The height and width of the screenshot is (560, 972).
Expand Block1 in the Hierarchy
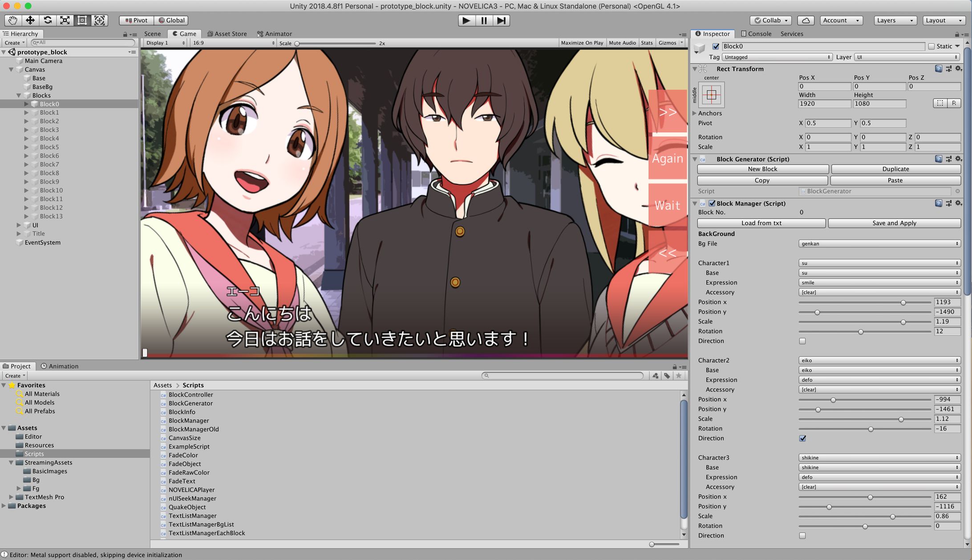[26, 113]
